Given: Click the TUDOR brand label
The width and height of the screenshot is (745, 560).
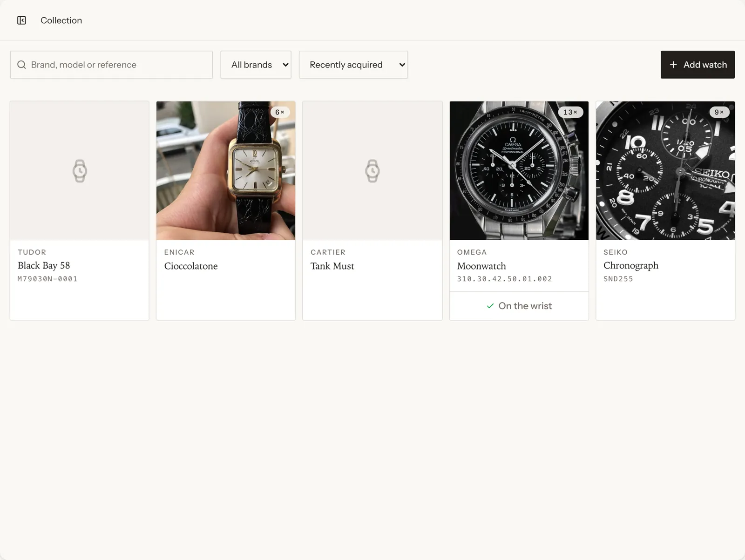Looking at the screenshot, I should tap(32, 252).
